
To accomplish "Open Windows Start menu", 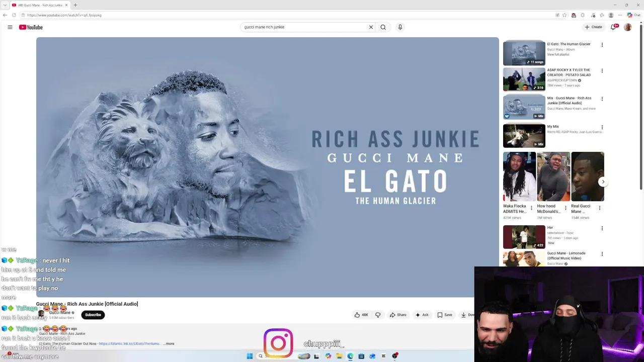I will point(250,356).
